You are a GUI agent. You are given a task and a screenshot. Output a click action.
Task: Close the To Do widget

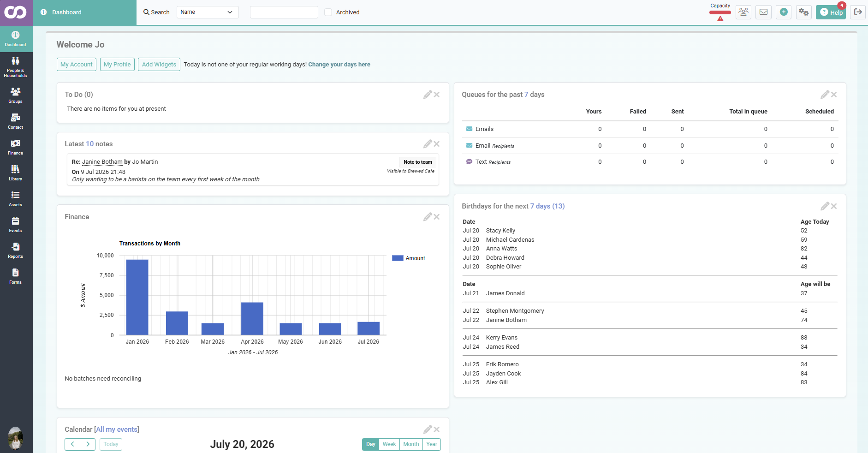pos(437,95)
